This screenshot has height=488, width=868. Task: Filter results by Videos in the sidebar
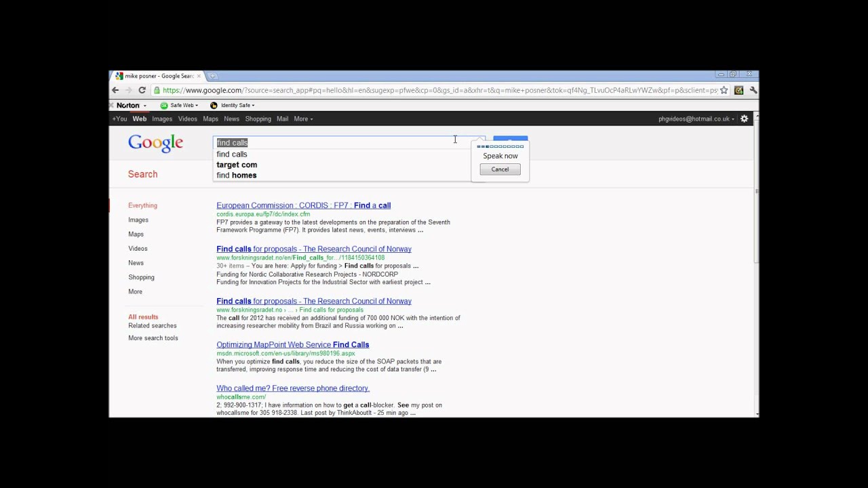tap(138, 249)
